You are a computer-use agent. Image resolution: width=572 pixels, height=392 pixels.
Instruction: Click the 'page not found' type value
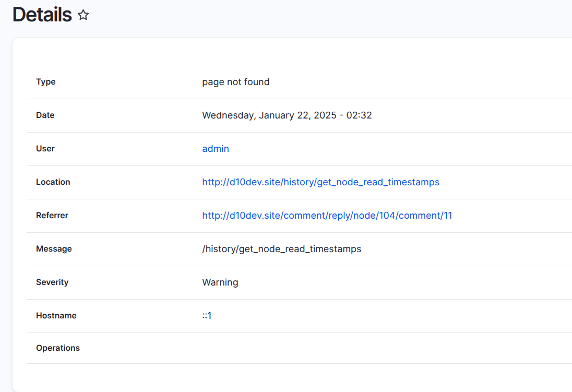[235, 82]
